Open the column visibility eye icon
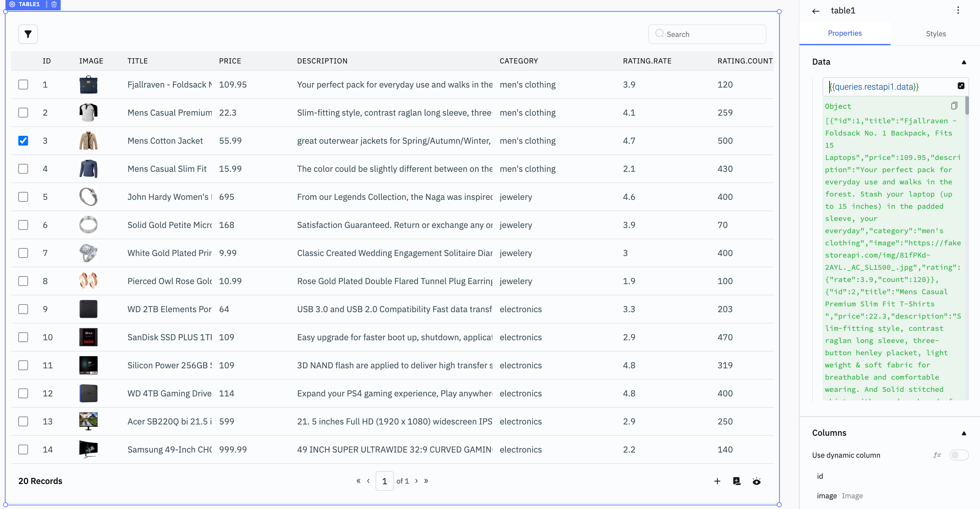This screenshot has width=980, height=509. (756, 481)
